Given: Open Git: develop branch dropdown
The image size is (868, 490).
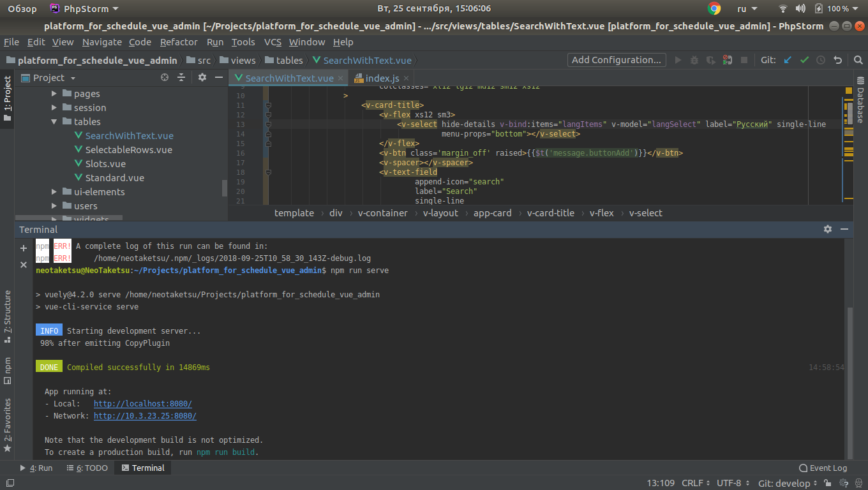Looking at the screenshot, I should 788,484.
